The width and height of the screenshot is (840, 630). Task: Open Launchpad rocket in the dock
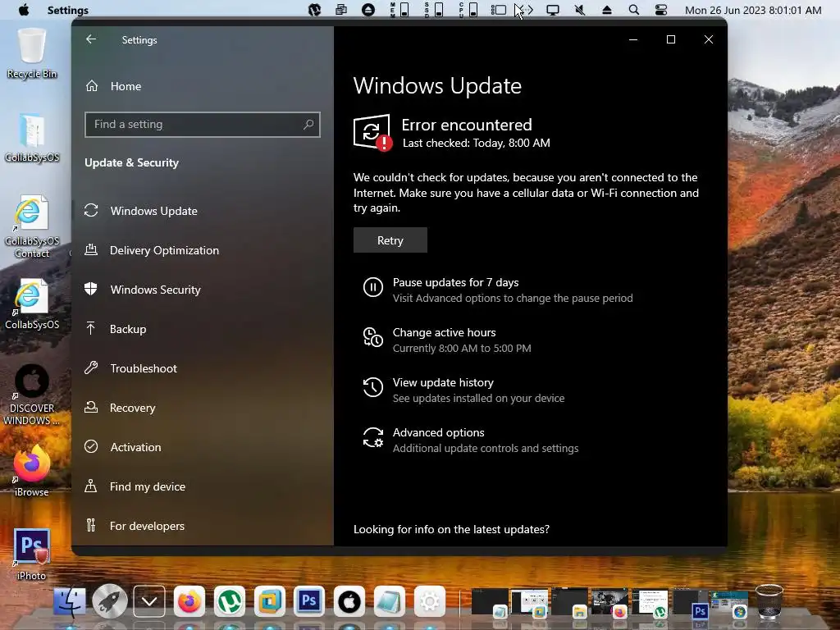pyautogui.click(x=110, y=601)
